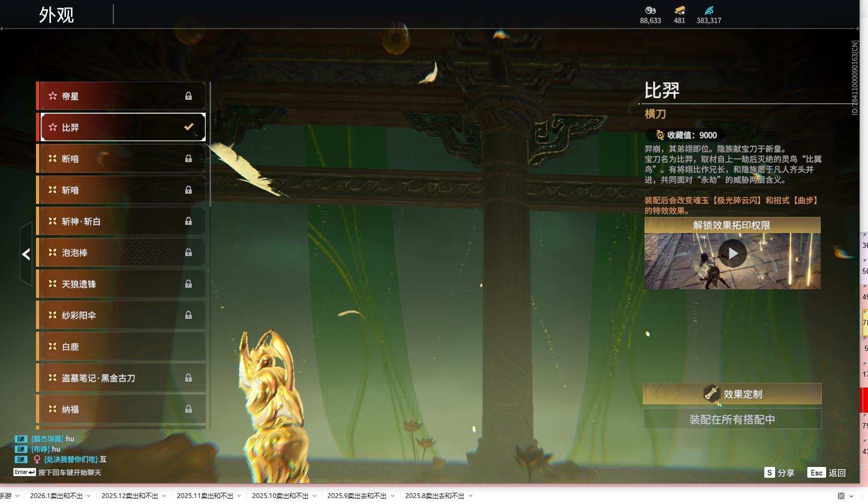Viewport: 868px width, 504px height.
Task: Click the 外观 page title
Action: pyautogui.click(x=56, y=15)
